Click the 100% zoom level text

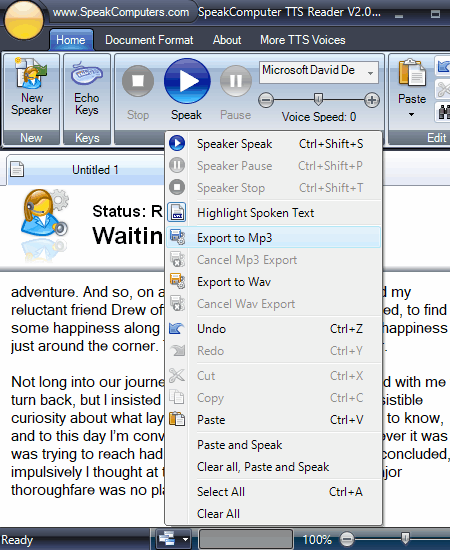coord(317,539)
